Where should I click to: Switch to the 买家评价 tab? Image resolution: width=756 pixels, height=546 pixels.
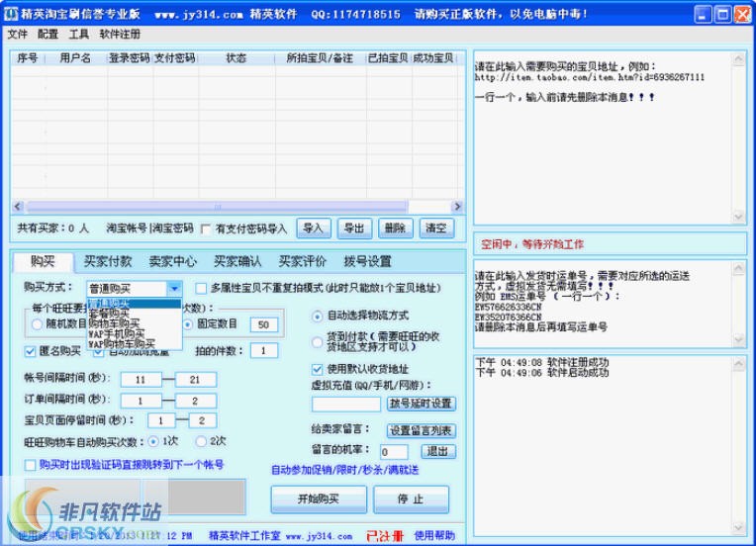click(x=303, y=262)
